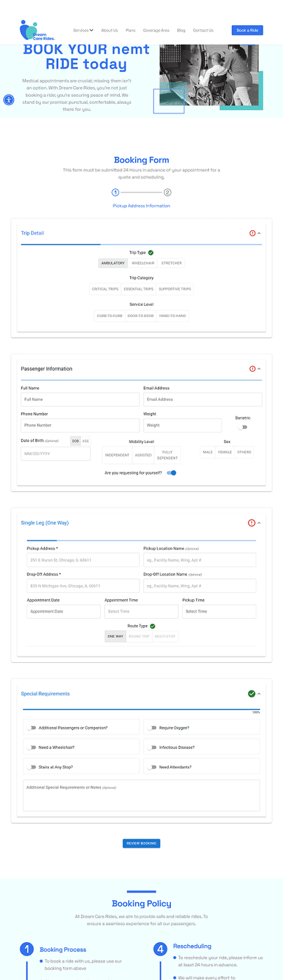Screen dimensions: 283x980
Task: Enable Need a Wheelchair toggle
Action: tap(32, 747)
